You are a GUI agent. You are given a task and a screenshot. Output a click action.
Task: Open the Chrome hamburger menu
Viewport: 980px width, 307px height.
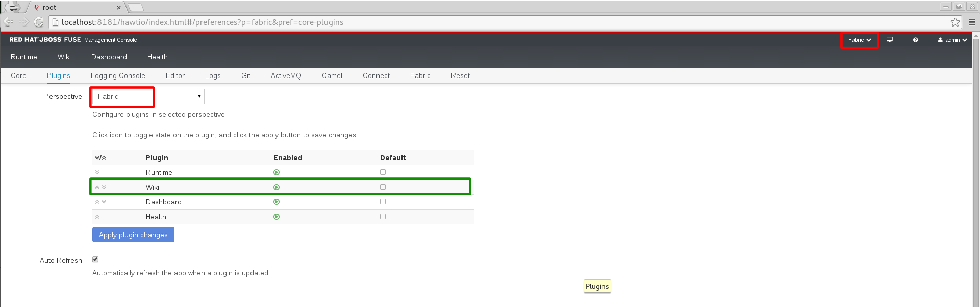tap(972, 22)
